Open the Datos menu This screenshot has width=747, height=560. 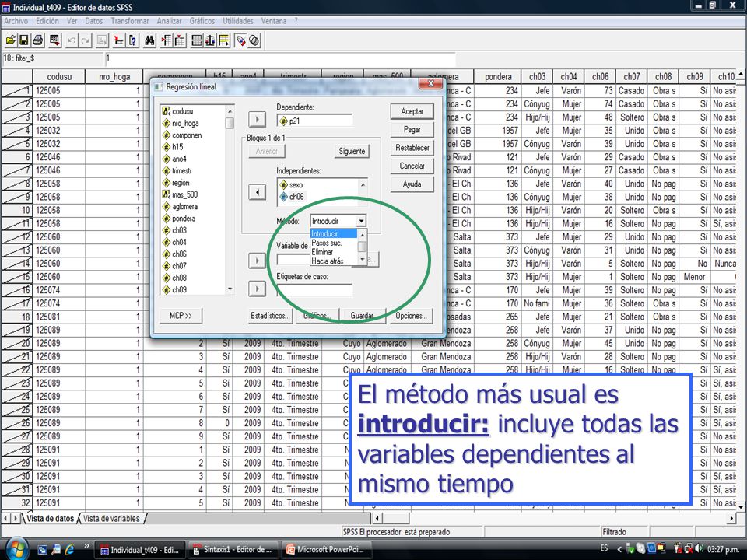pyautogui.click(x=94, y=21)
